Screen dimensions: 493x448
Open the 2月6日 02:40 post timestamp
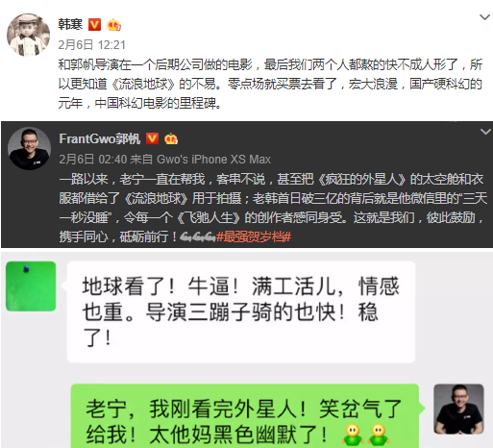[93, 160]
